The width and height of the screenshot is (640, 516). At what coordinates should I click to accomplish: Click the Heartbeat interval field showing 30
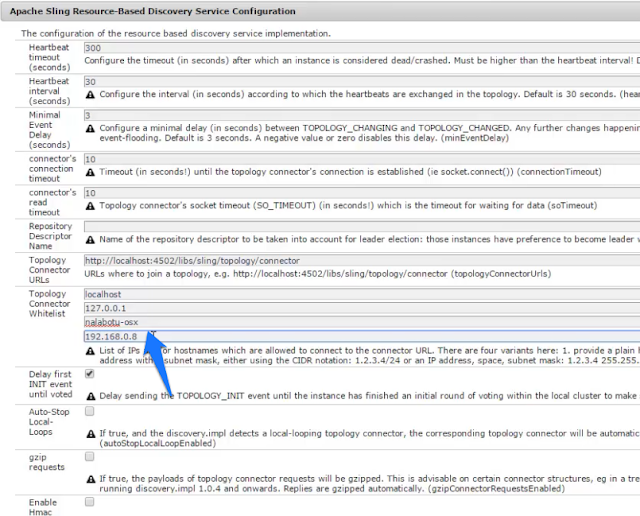[362, 82]
